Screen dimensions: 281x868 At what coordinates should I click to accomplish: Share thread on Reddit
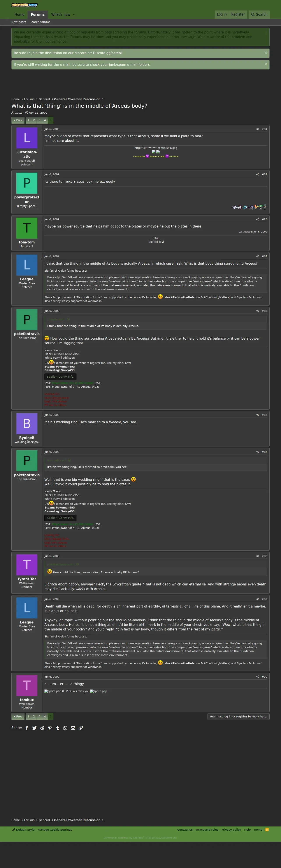[42, 728]
